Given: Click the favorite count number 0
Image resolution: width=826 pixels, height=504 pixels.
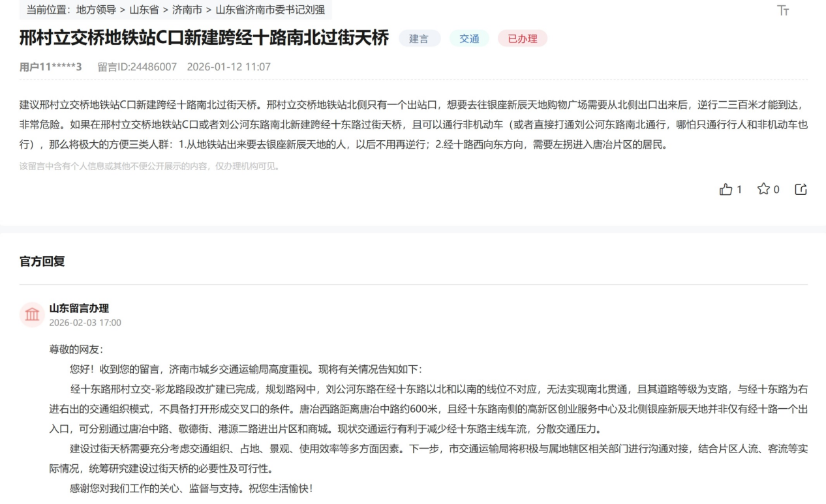Looking at the screenshot, I should coord(778,189).
